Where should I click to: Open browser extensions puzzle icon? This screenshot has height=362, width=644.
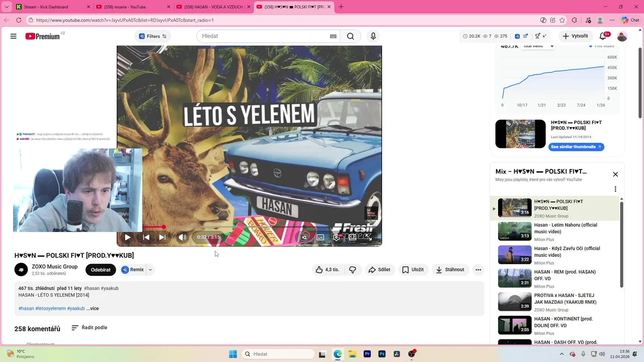575,20
